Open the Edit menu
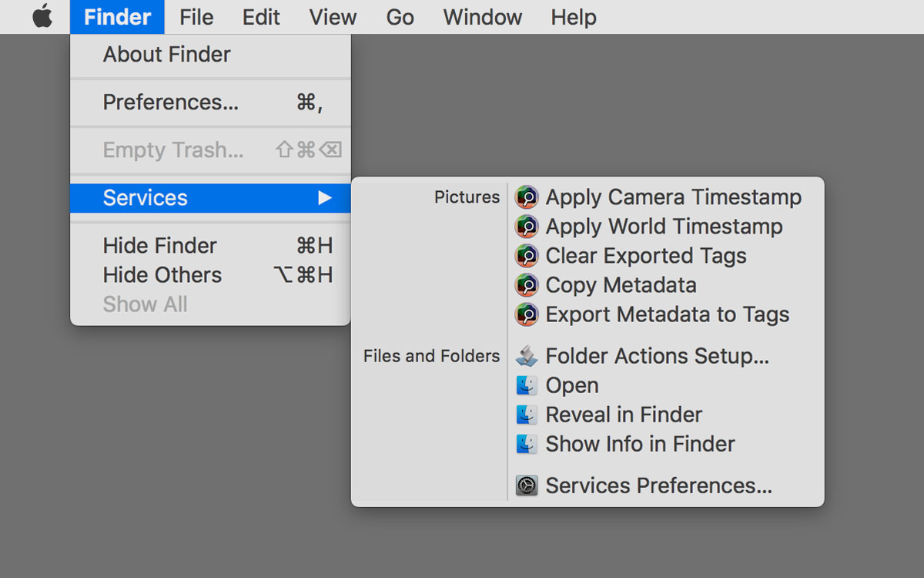 click(x=261, y=17)
